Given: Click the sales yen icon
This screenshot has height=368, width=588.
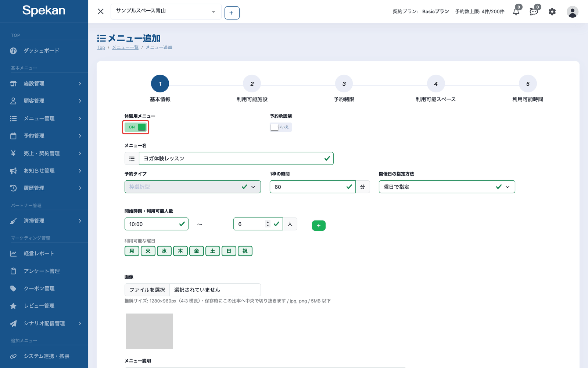Looking at the screenshot, I should pyautogui.click(x=13, y=153).
